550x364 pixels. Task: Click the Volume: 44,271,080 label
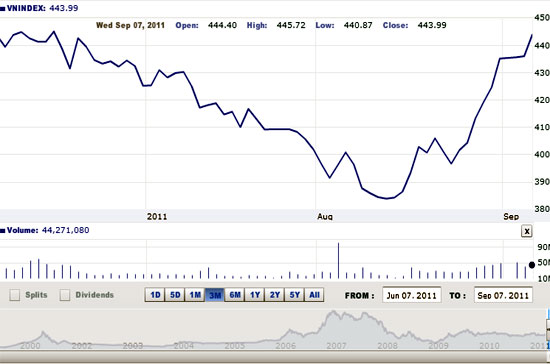pyautogui.click(x=48, y=230)
